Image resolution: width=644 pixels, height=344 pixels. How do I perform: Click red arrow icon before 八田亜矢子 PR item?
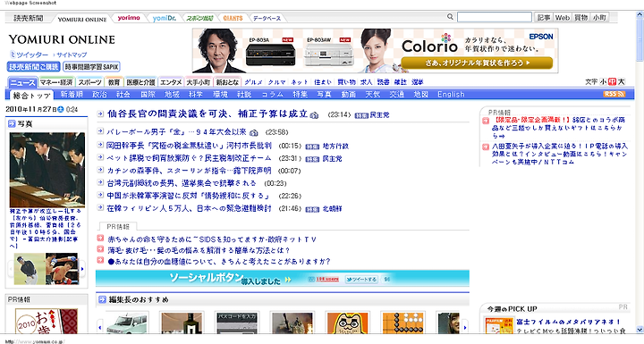pyautogui.click(x=486, y=147)
